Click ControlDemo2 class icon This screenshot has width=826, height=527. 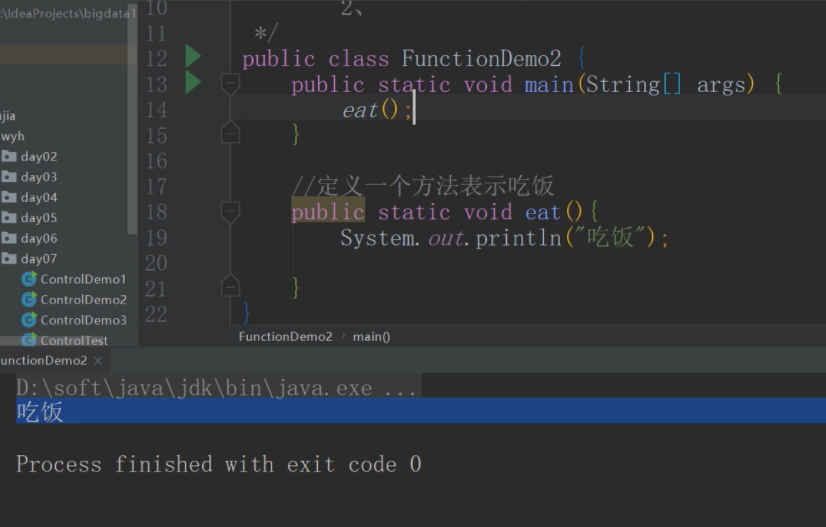point(29,299)
